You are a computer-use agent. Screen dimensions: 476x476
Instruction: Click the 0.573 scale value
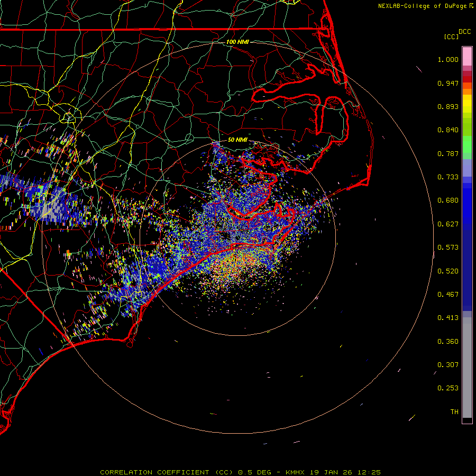coord(448,248)
